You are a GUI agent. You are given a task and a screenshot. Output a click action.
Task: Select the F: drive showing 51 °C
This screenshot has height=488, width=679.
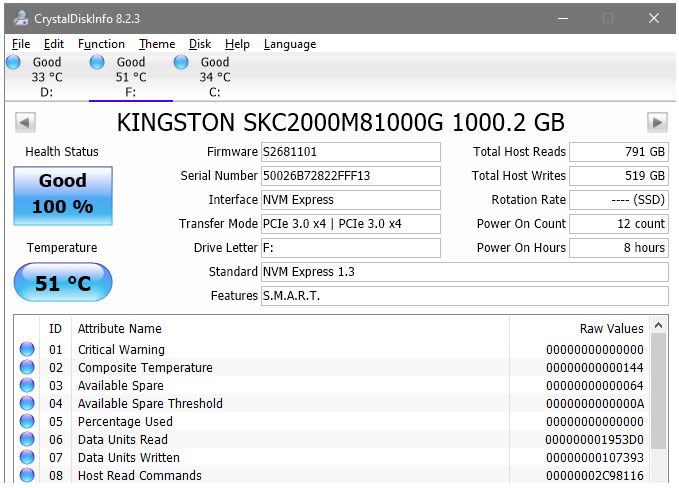(x=131, y=77)
